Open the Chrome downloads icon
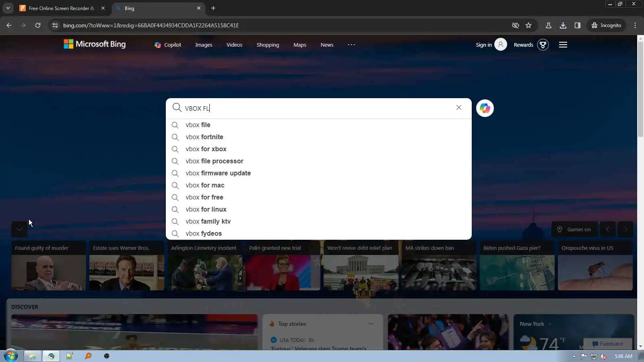This screenshot has width=644, height=362. (563, 25)
